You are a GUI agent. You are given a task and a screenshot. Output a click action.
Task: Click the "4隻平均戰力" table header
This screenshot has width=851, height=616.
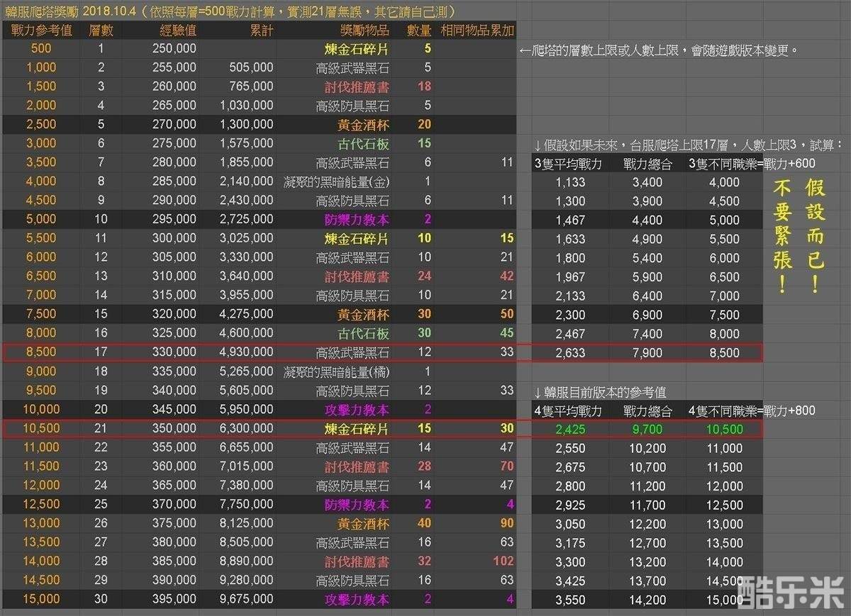[x=567, y=410]
